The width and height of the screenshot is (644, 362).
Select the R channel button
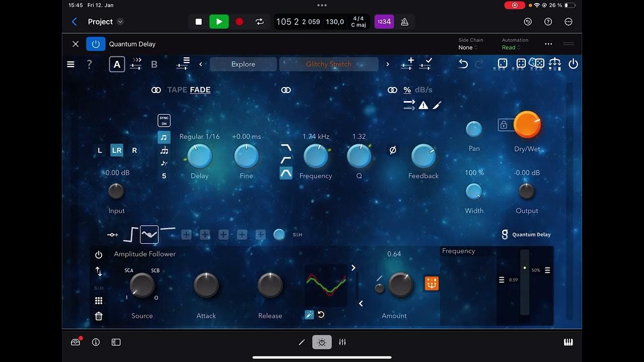(x=134, y=150)
